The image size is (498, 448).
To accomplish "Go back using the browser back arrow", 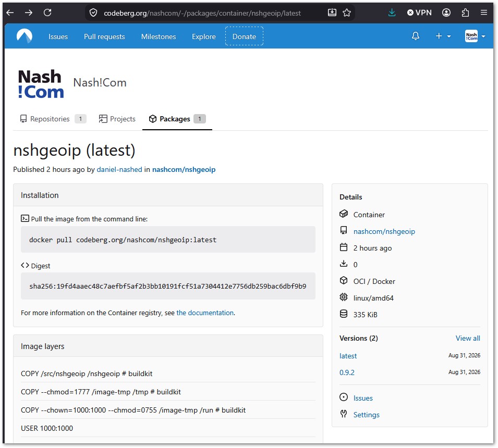I will coord(10,13).
